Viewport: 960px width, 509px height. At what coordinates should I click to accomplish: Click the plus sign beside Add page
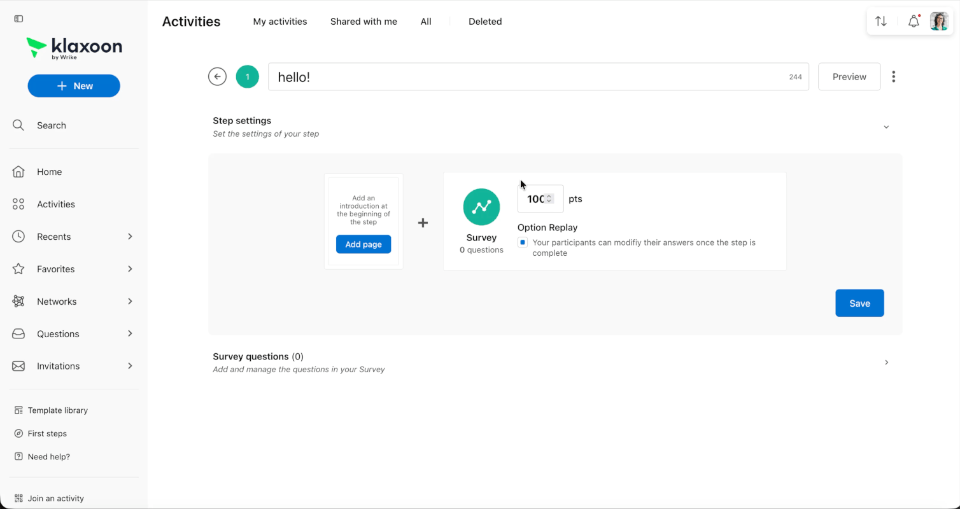(423, 223)
